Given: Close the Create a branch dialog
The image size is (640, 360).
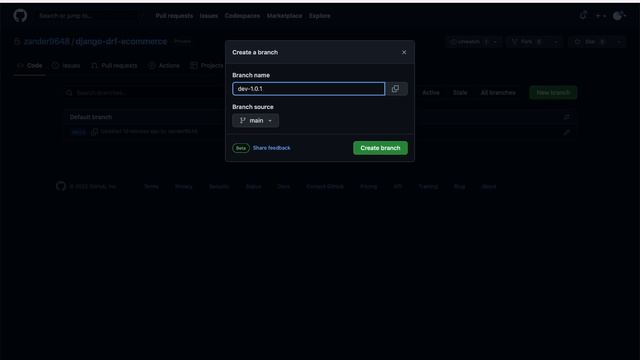Looking at the screenshot, I should tap(404, 52).
